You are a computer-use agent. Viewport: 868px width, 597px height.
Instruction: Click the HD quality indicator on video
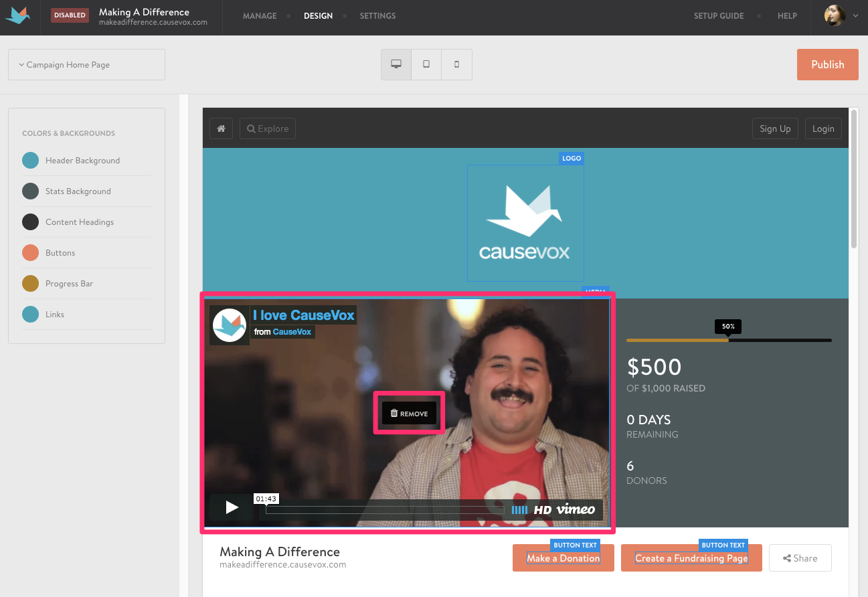point(543,510)
